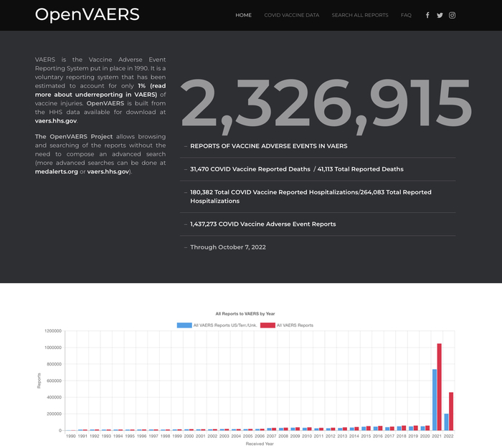The image size is (502, 448).
Task: Open the COVID VACCINE DATA menu
Action: pyautogui.click(x=291, y=15)
